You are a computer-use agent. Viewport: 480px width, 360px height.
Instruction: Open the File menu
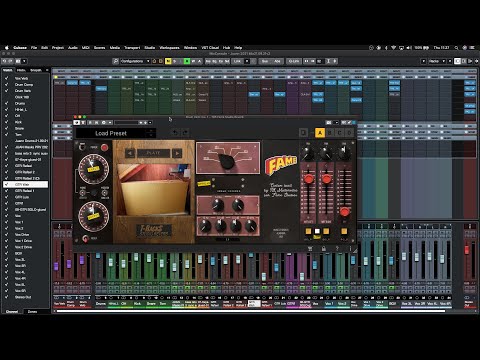click(x=34, y=48)
